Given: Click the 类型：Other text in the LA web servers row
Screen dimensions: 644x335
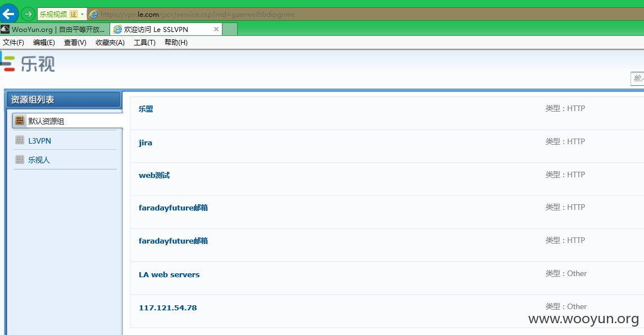Looking at the screenshot, I should [x=566, y=273].
